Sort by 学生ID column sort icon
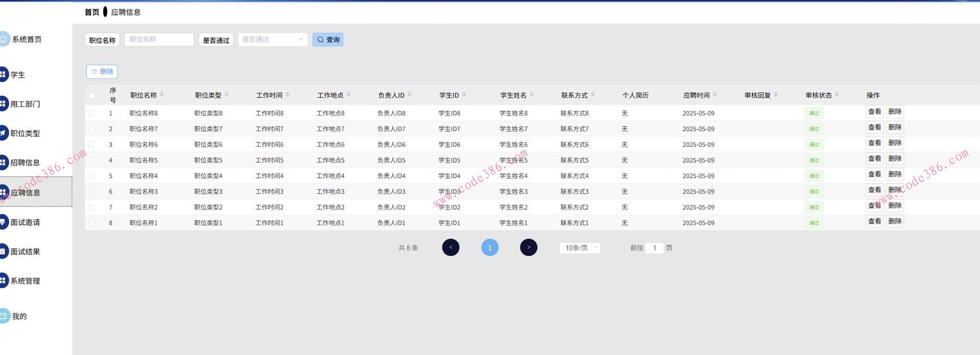 coord(464,95)
